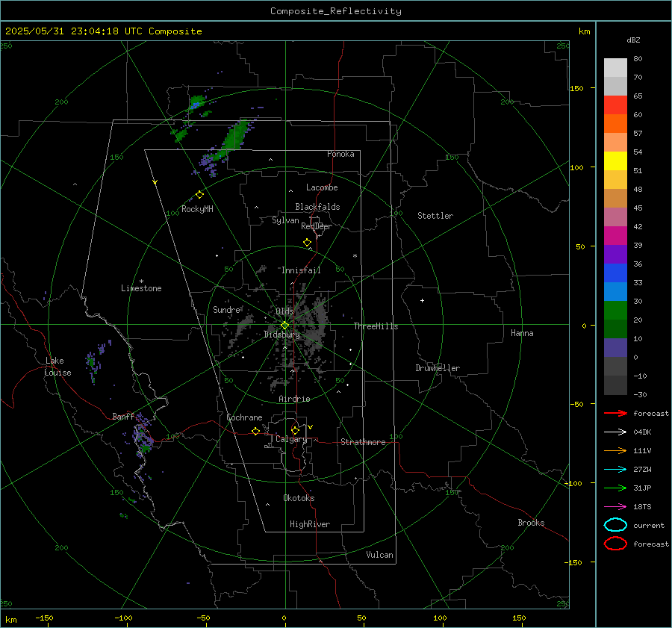Click the Limestone label
Image resolution: width=672 pixels, height=628 pixels.
pos(141,288)
